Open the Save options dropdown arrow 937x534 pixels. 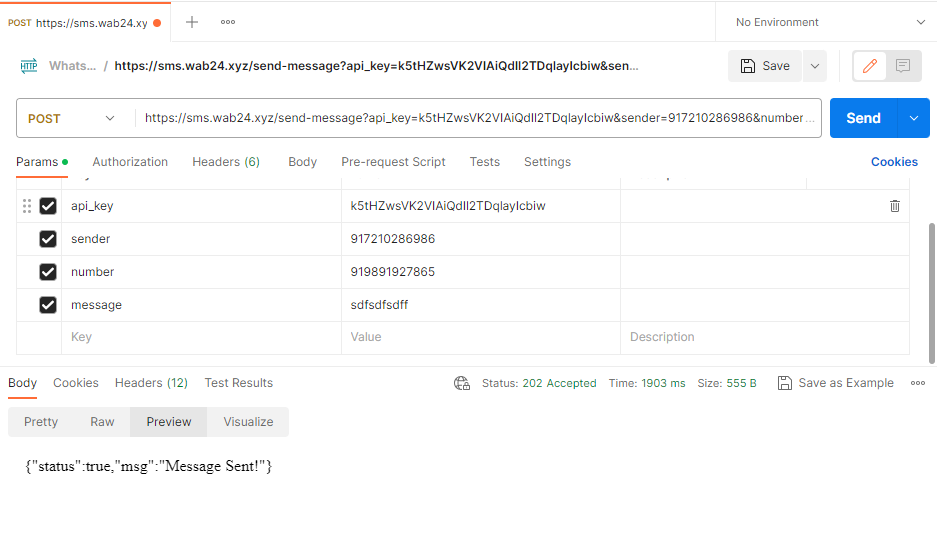point(815,66)
